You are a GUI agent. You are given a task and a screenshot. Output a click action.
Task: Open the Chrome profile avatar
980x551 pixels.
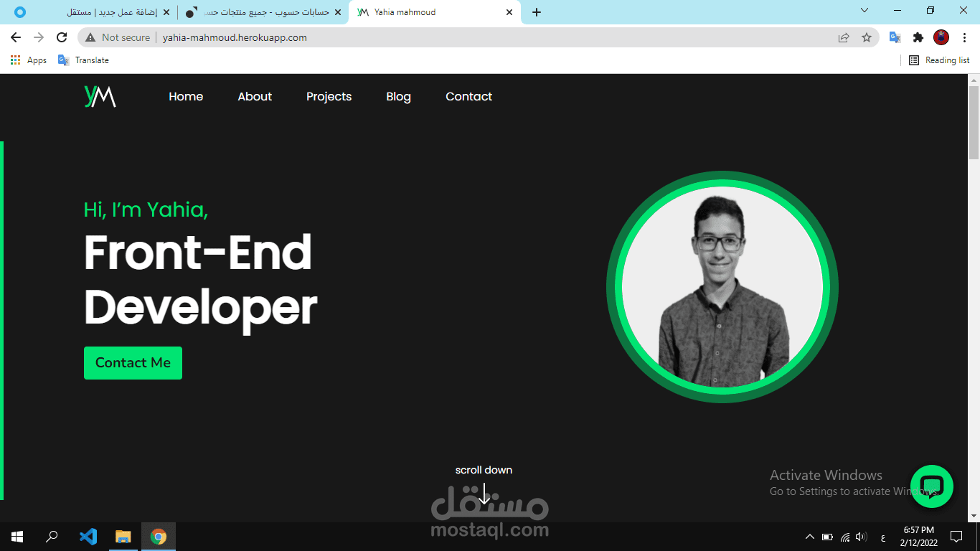coord(941,37)
